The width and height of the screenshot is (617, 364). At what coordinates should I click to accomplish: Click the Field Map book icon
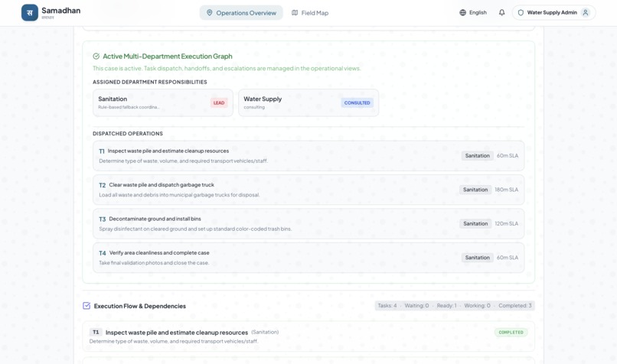click(295, 12)
